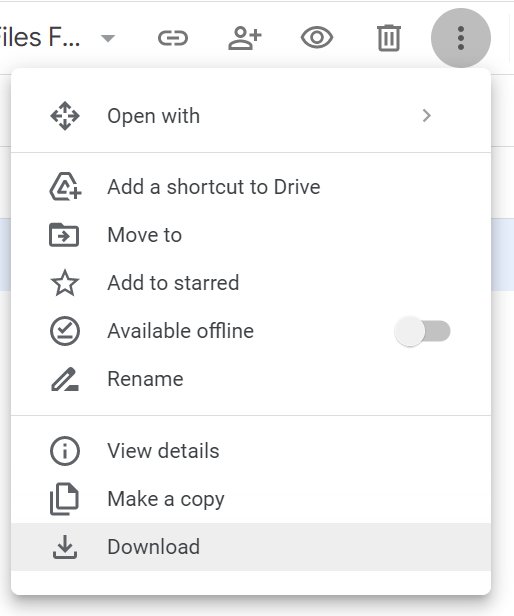Open the folder title breadcrumb ending in 'iles F...'
Image resolution: width=514 pixels, height=616 pixels.
[x=40, y=38]
